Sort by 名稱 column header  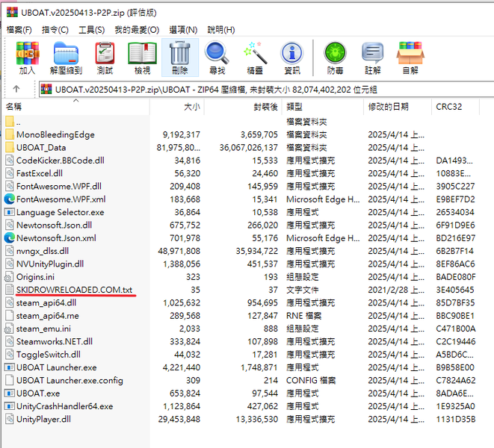(x=76, y=107)
